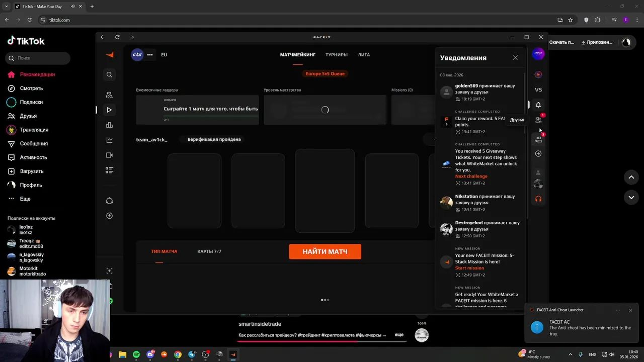Open the feed list icon in FACEIT sidebar
644x362 pixels.
(109, 170)
